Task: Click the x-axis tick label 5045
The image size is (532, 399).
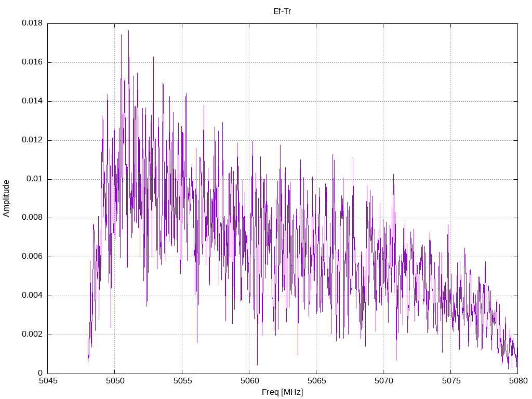Action: [48, 381]
